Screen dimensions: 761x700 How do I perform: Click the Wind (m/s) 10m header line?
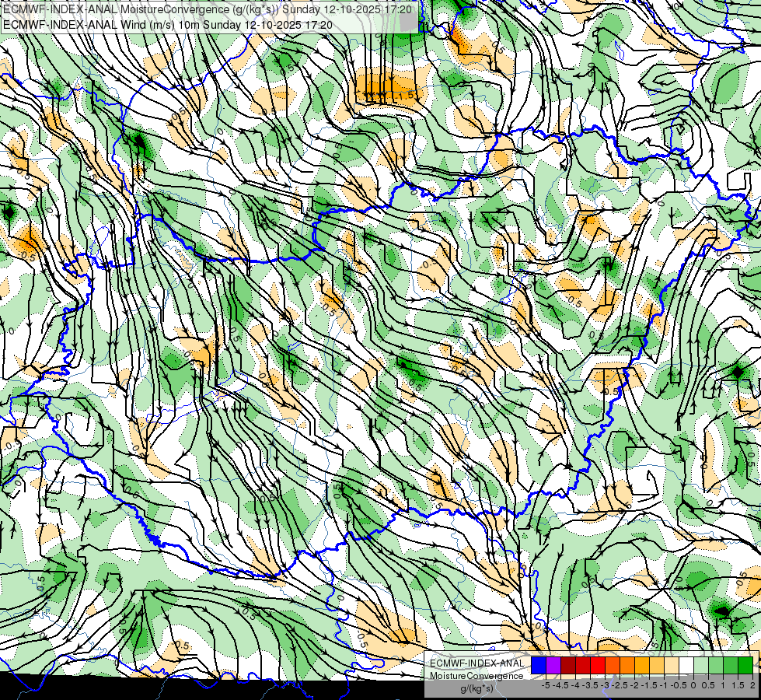click(167, 24)
